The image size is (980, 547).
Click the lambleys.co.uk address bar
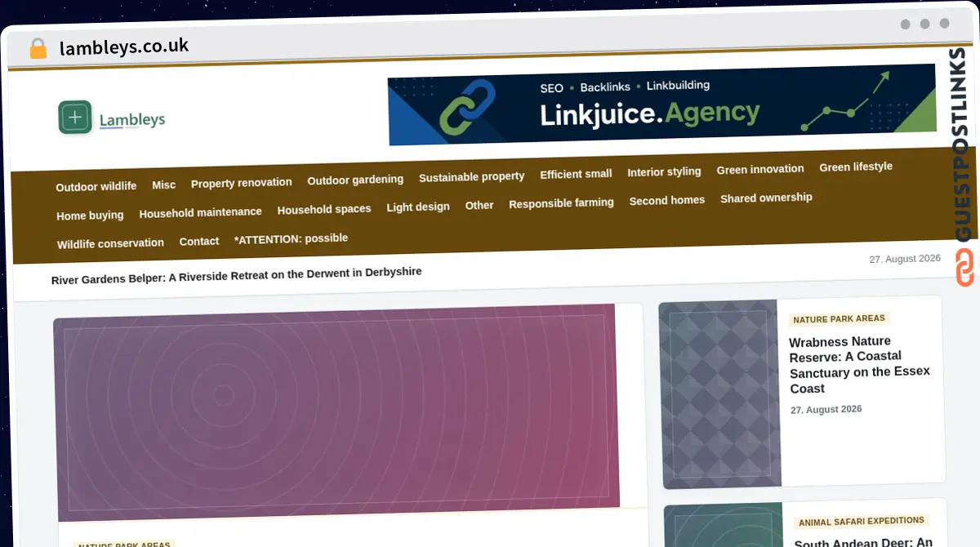pyautogui.click(x=124, y=47)
